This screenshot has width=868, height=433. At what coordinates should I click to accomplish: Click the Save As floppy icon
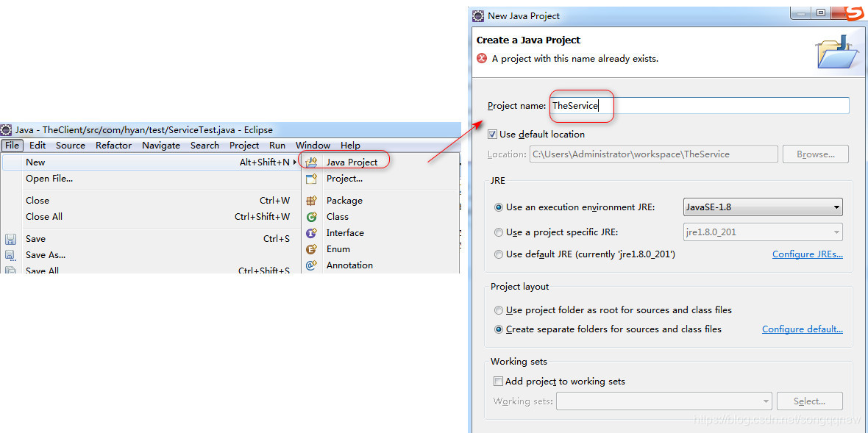[x=10, y=255]
